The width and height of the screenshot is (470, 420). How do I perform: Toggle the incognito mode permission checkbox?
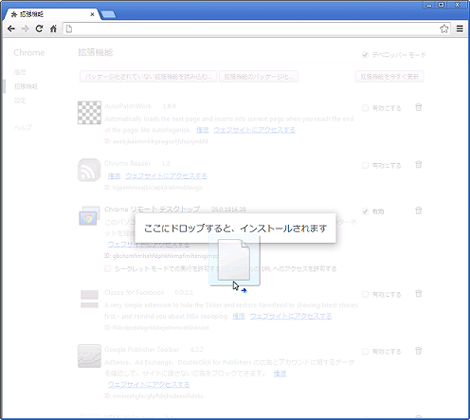pyautogui.click(x=107, y=269)
